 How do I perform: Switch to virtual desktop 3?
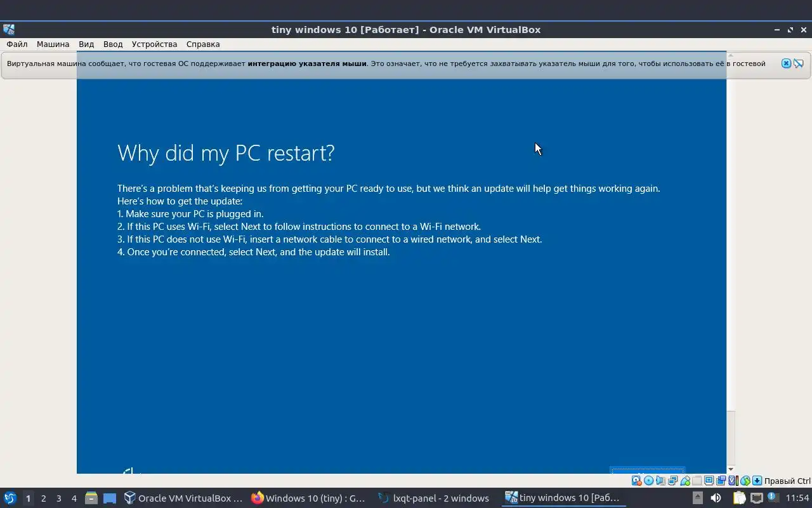[x=58, y=498]
